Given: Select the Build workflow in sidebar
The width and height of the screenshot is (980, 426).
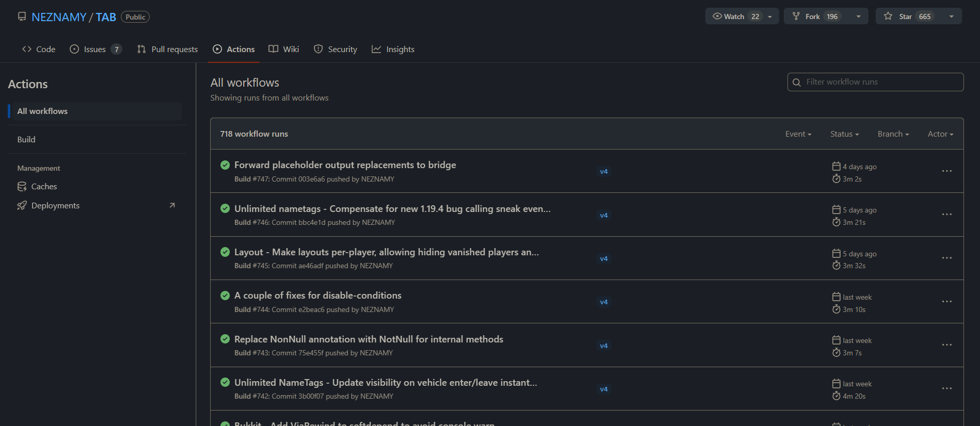Looking at the screenshot, I should pos(26,140).
